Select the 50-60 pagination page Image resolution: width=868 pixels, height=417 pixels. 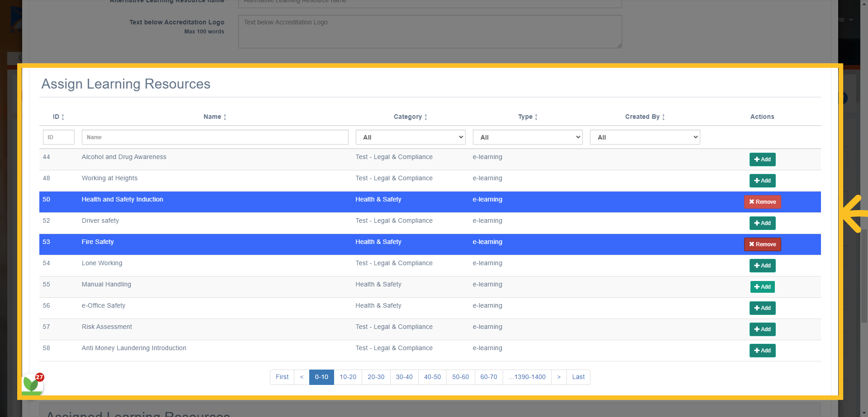click(x=461, y=377)
